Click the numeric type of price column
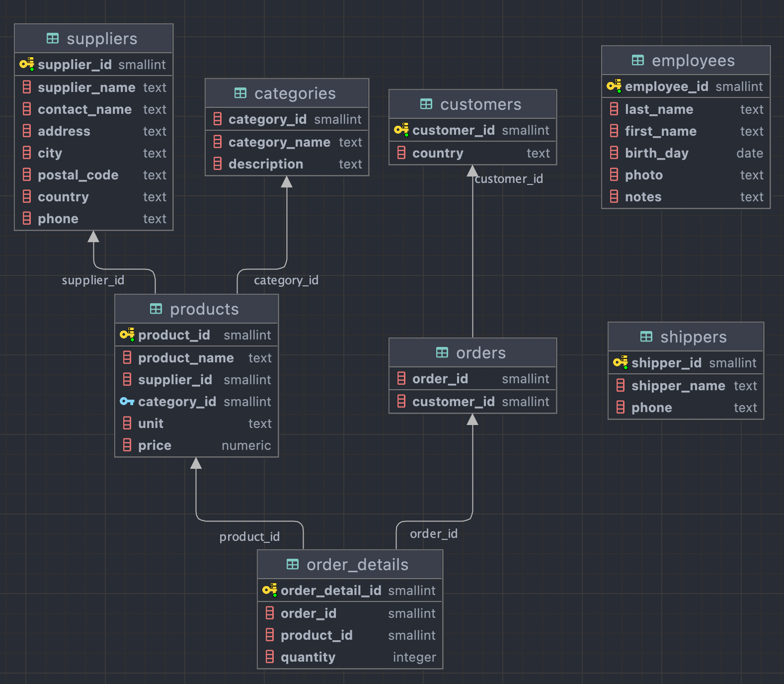This screenshot has width=784, height=684. click(x=246, y=445)
